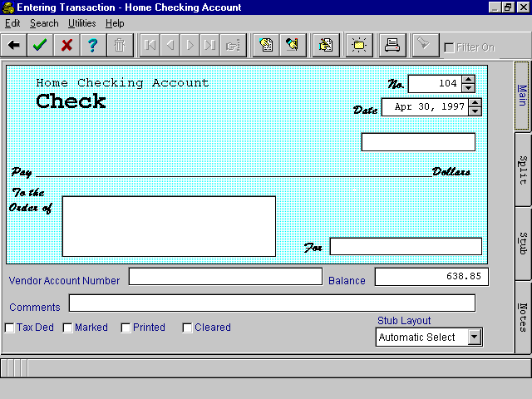Open the Notes tab
532x399 pixels.
click(523, 317)
